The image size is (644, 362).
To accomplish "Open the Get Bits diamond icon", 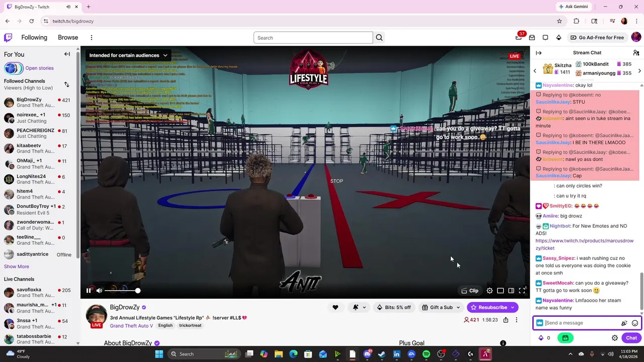I will click(558, 38).
